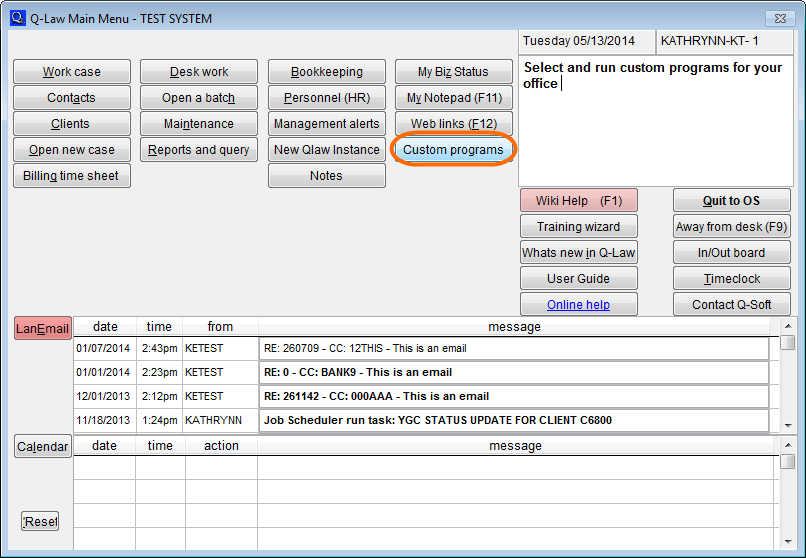The width and height of the screenshot is (806, 558).
Task: Open Web links (F12)
Action: (453, 124)
